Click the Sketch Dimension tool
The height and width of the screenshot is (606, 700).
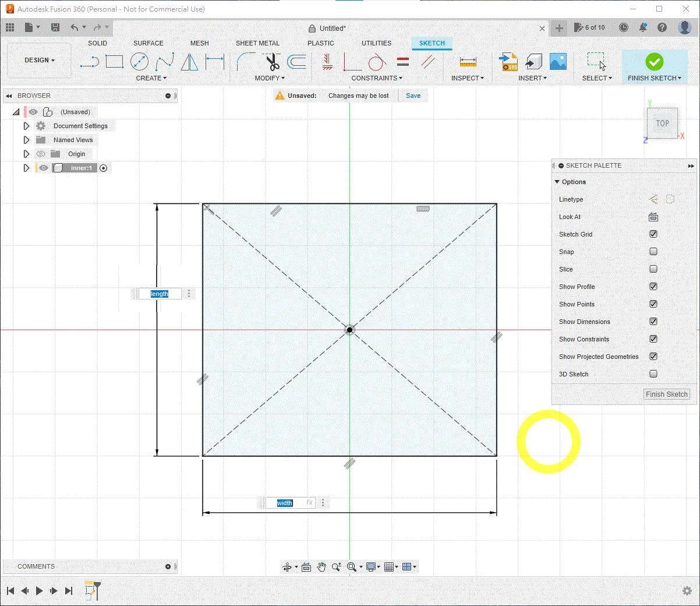[215, 61]
